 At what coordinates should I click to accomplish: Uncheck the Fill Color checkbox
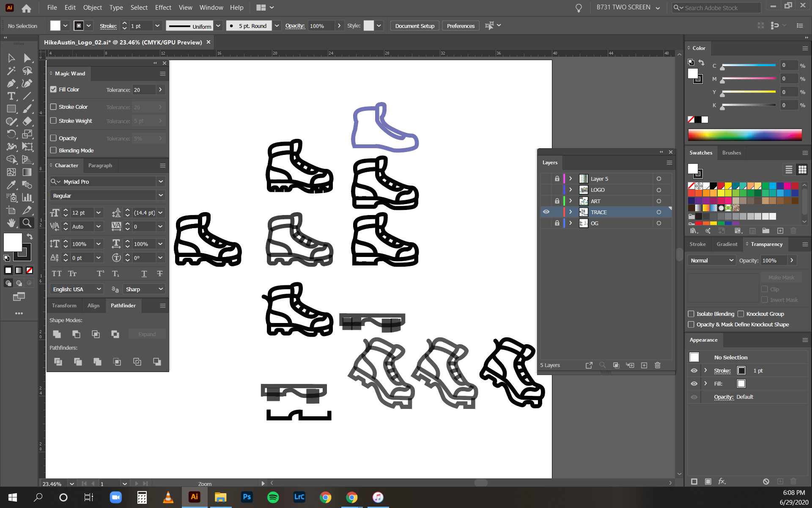[x=53, y=89]
